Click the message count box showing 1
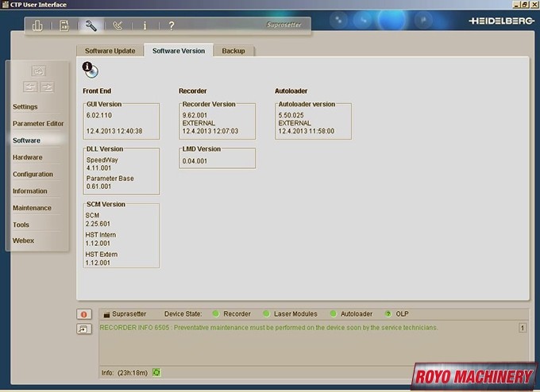 point(523,328)
